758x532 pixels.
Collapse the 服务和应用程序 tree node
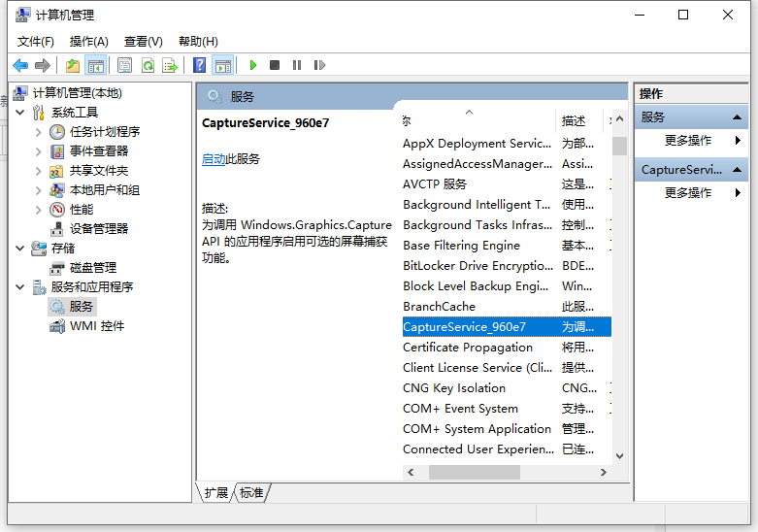pyautogui.click(x=20, y=287)
